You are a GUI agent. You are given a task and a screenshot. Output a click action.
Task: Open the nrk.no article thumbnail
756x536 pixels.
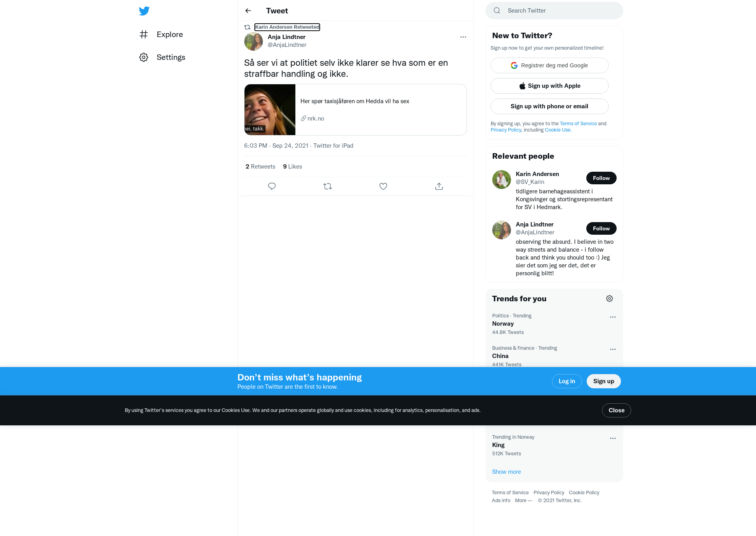click(x=270, y=109)
